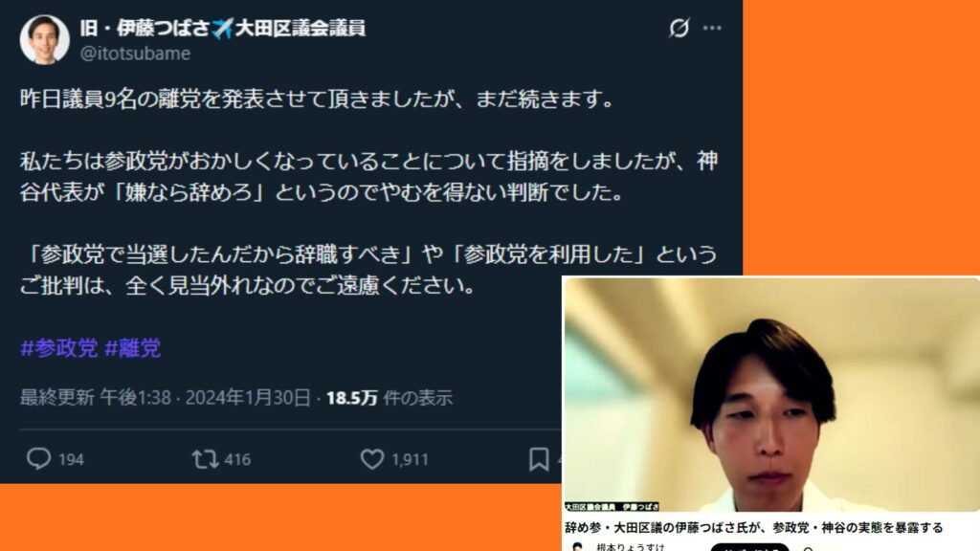Image resolution: width=980 pixels, height=551 pixels.
Task: Open the video thumbnail of the man
Action: [x=772, y=395]
